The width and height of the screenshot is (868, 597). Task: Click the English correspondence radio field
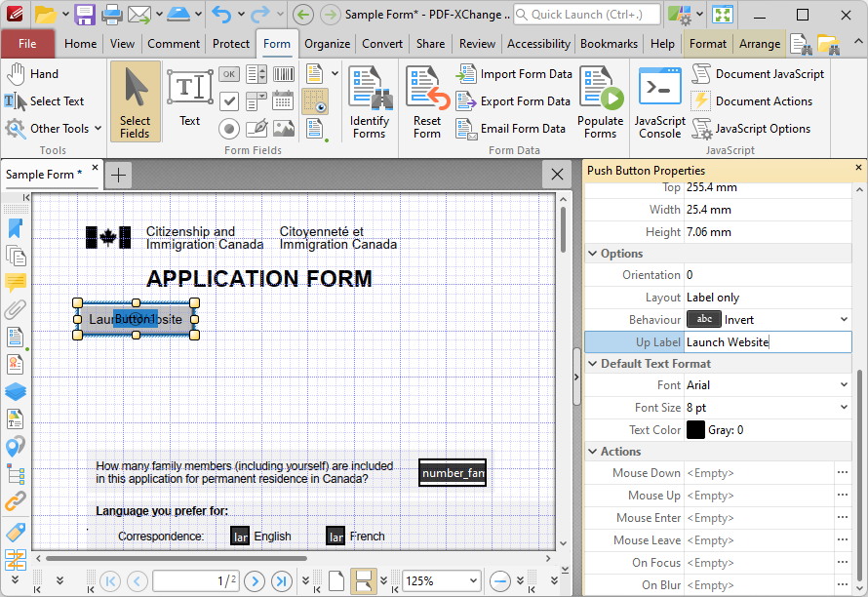(240, 537)
